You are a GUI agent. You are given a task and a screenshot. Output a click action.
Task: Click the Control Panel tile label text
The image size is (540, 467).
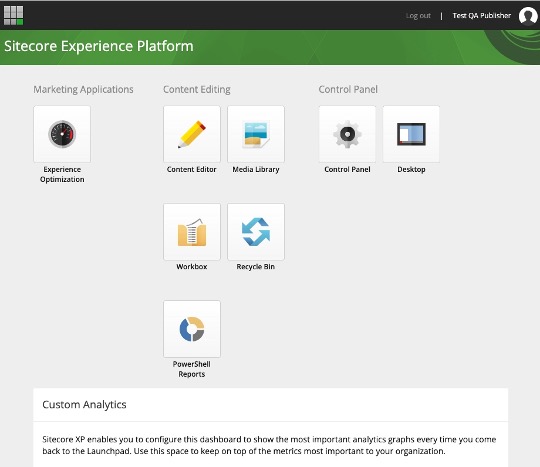pos(347,169)
